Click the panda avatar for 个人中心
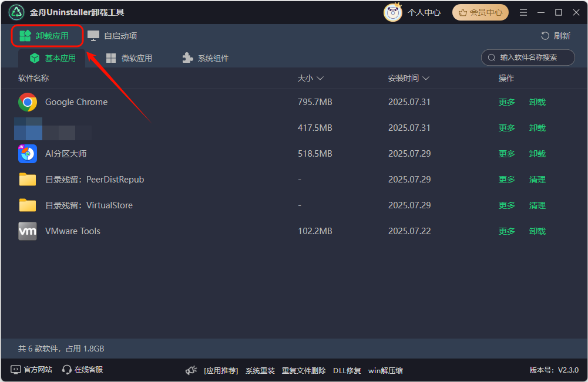 (392, 12)
